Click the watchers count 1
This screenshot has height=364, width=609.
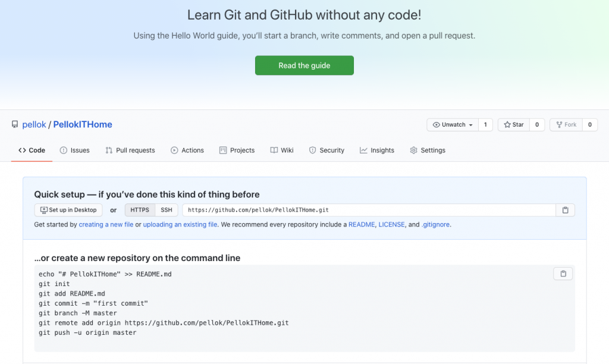485,125
